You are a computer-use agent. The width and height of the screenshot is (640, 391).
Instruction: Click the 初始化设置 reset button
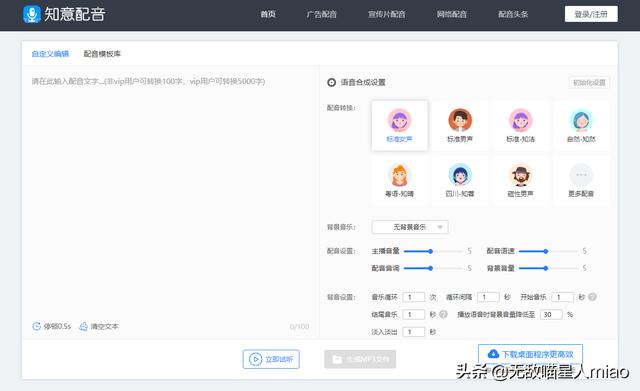589,82
